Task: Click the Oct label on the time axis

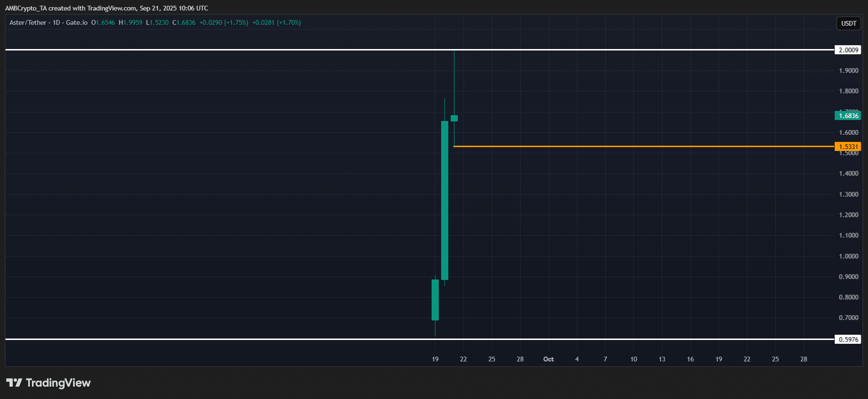Action: [548, 359]
